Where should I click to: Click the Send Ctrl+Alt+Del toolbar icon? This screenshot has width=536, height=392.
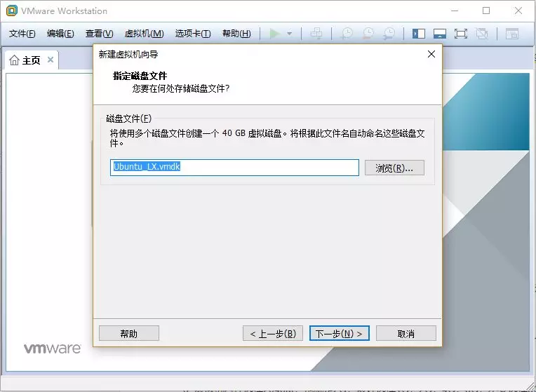point(316,34)
